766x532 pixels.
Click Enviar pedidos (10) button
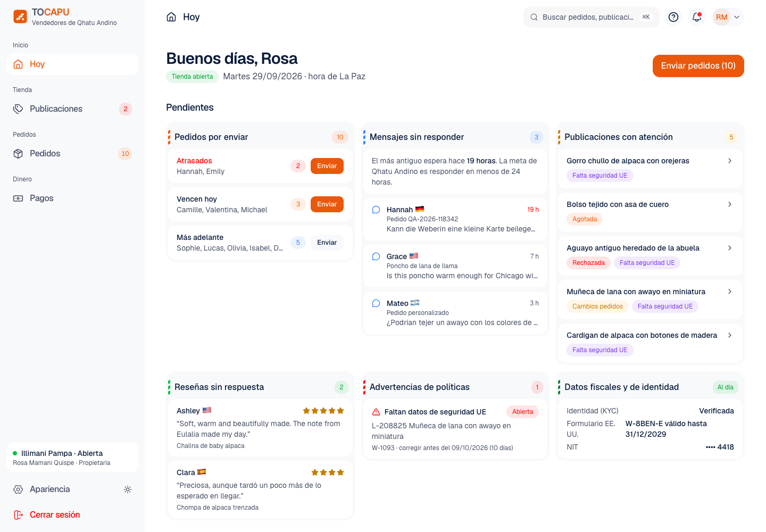coord(698,66)
